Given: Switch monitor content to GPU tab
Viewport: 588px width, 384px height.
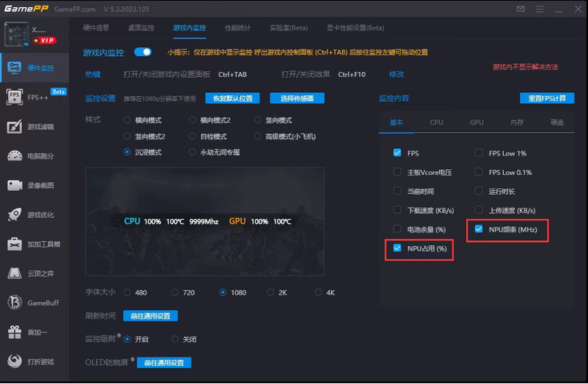Looking at the screenshot, I should [476, 123].
